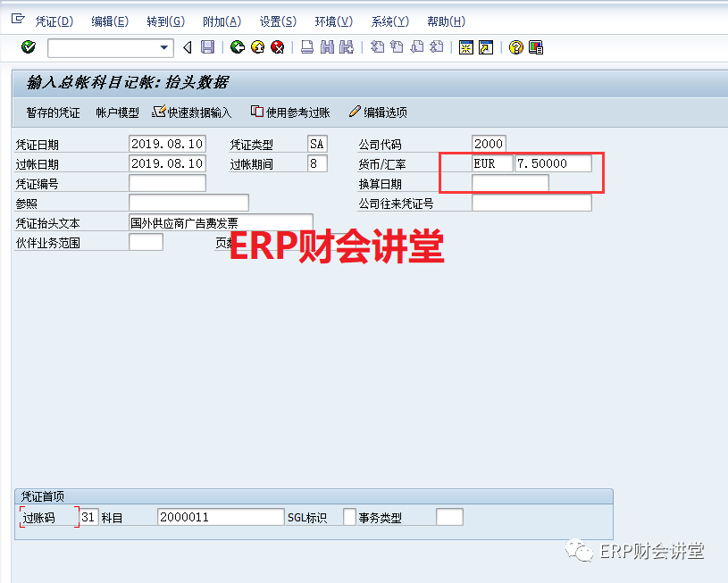The image size is (728, 583).
Task: Click the Create new session icon
Action: click(465, 47)
